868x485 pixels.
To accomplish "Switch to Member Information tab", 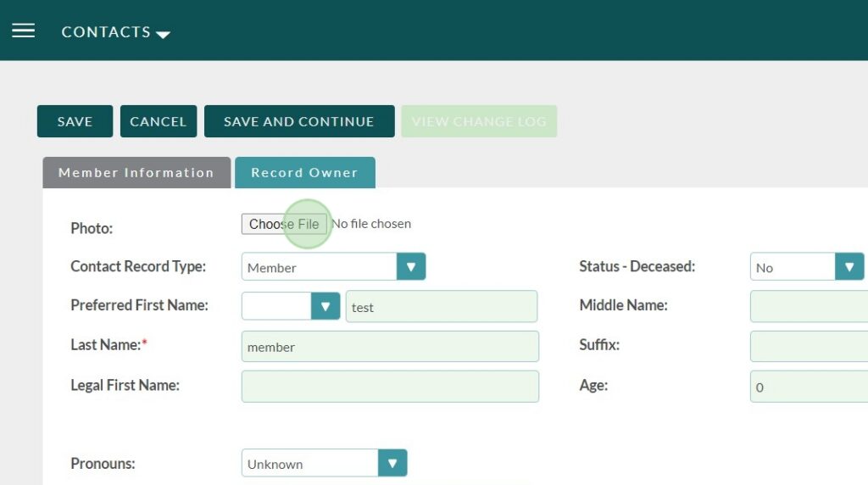I will coord(136,172).
